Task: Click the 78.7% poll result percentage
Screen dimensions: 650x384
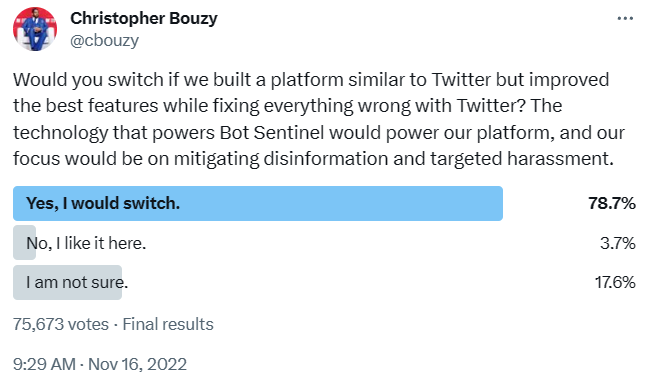Action: click(x=611, y=203)
